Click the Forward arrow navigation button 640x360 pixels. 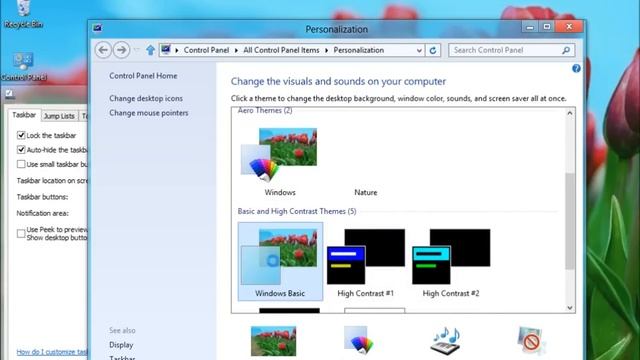pyautogui.click(x=121, y=50)
